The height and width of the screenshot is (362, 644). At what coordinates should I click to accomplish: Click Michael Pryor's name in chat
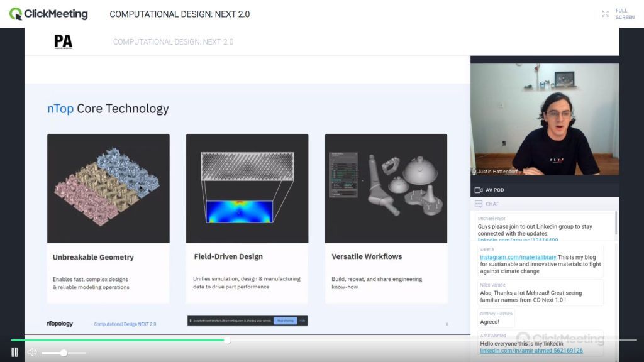492,219
